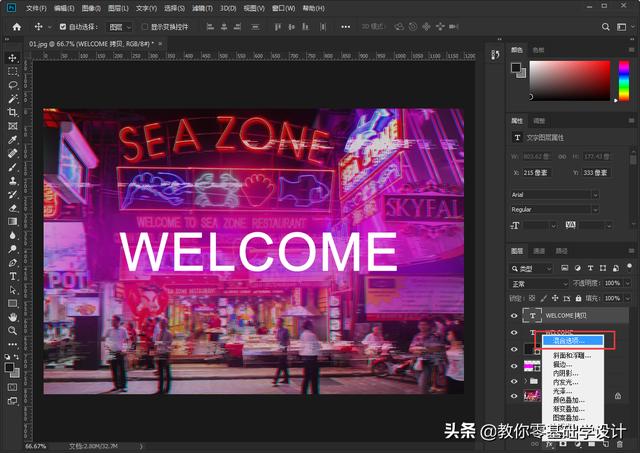Toggle Quick Mask mode icon
The image size is (640, 453).
(13, 387)
